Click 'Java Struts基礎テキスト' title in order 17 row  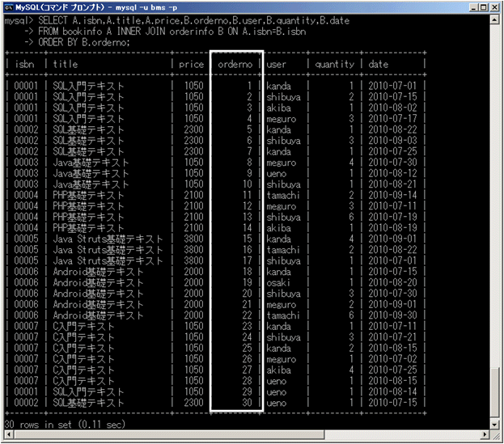click(108, 260)
